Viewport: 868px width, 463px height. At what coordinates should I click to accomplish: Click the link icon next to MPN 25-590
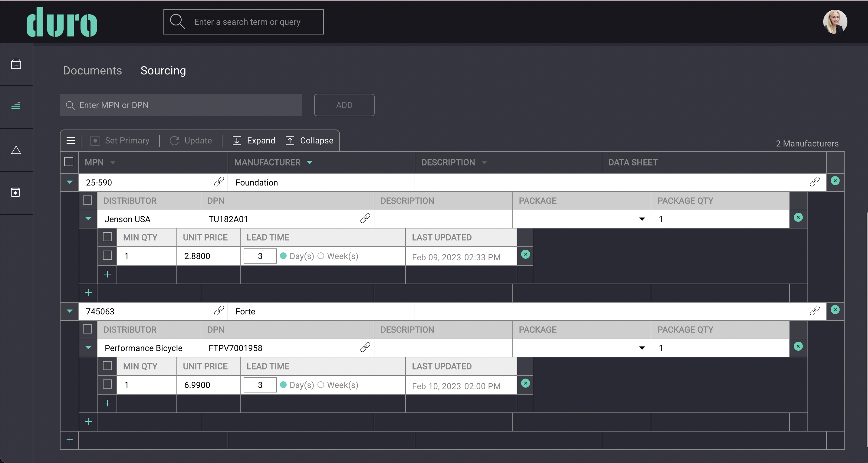coord(219,182)
